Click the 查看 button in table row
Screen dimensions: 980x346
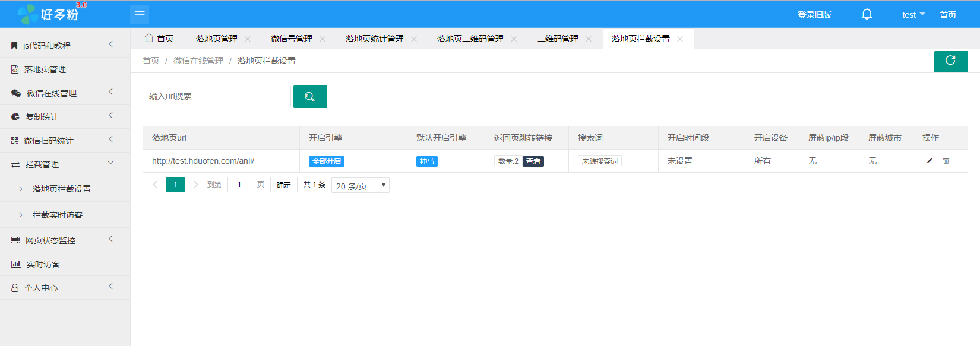point(533,161)
